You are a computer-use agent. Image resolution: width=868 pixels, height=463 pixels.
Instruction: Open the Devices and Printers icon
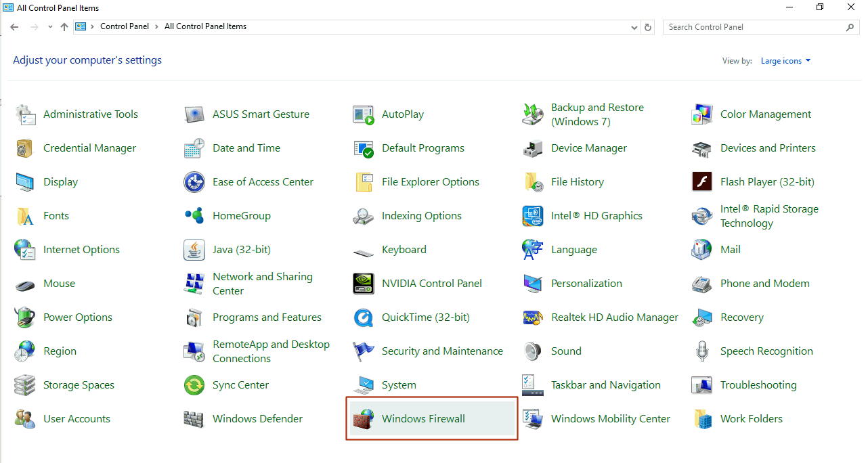702,148
